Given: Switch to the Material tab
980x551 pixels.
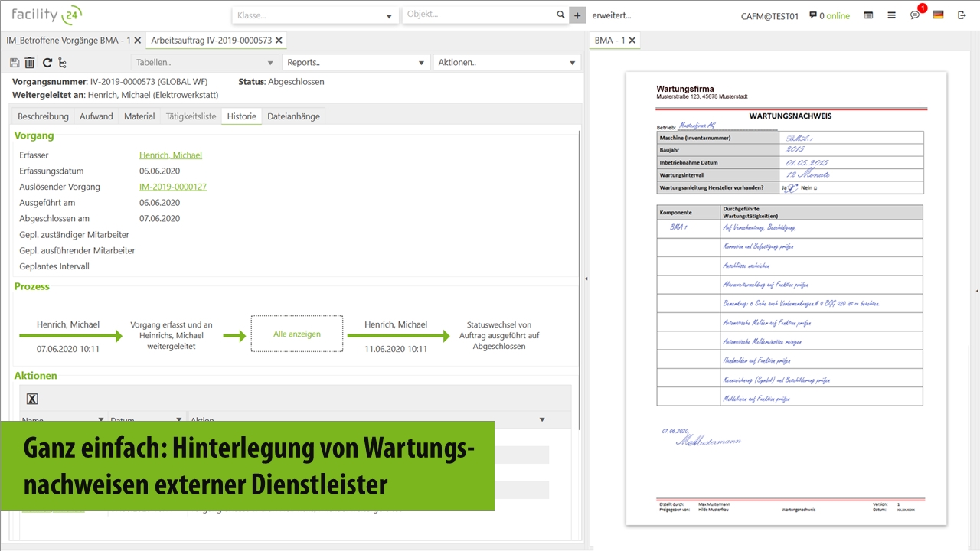Looking at the screenshot, I should pyautogui.click(x=139, y=116).
